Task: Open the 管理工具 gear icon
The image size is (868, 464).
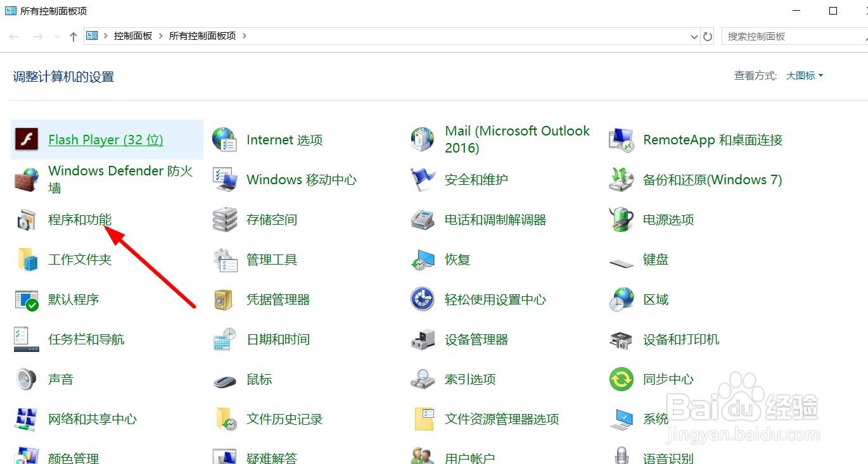Action: tap(224, 260)
